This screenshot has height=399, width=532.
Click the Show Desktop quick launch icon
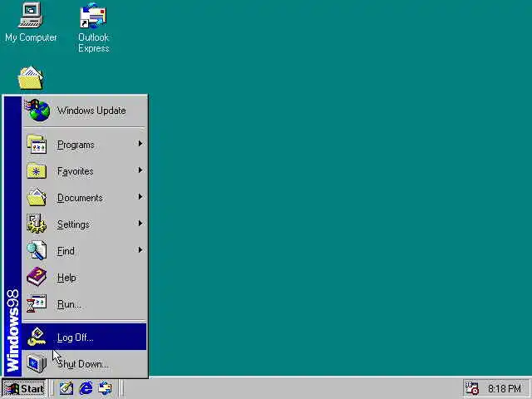66,388
